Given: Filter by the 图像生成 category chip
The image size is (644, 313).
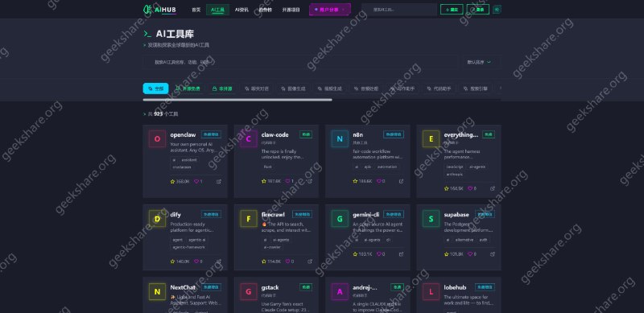Looking at the screenshot, I should [x=293, y=89].
